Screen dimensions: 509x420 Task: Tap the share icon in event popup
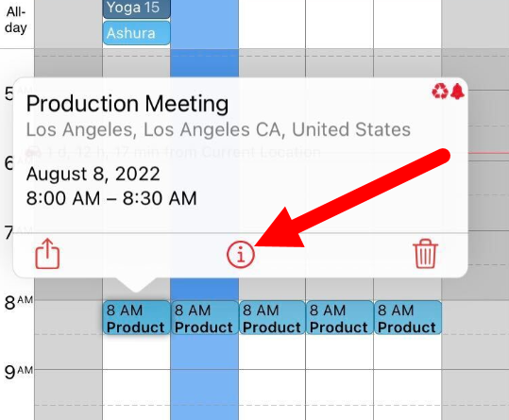[47, 254]
